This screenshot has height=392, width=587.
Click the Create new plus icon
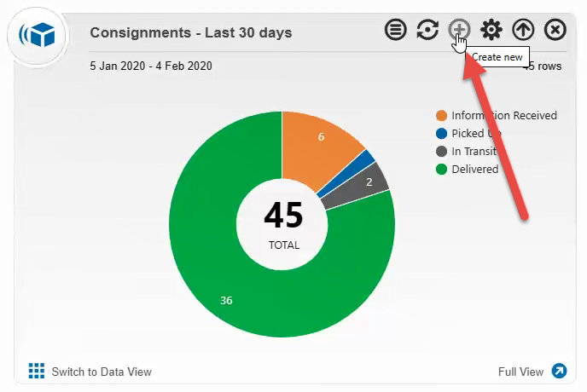coord(459,31)
